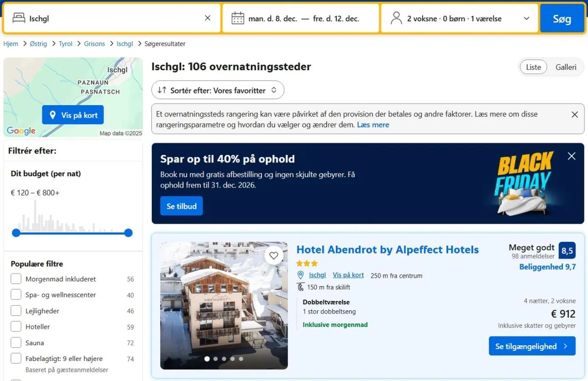Enable 'Fabelagtigt: 9 eller højere' filter
The image size is (588, 381).
click(x=16, y=359)
